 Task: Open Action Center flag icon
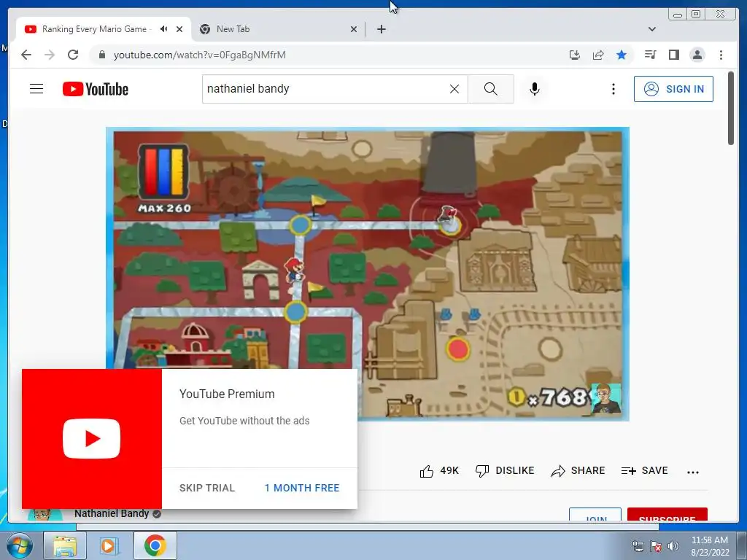[656, 546]
